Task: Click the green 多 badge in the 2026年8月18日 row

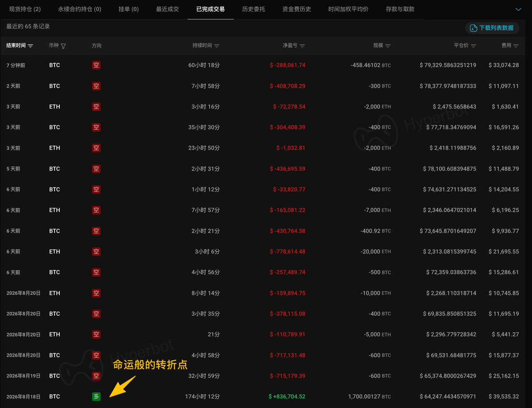Action: coord(96,396)
